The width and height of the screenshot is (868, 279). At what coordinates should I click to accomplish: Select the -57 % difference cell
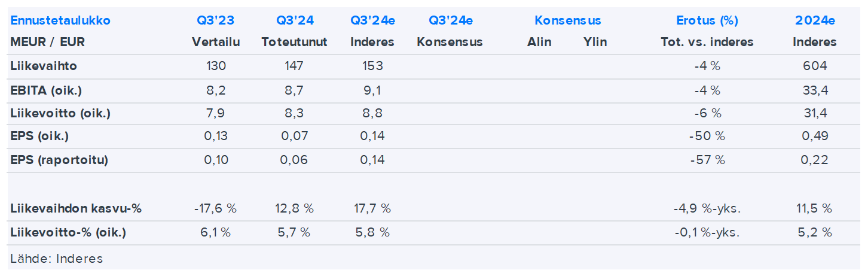click(707, 160)
